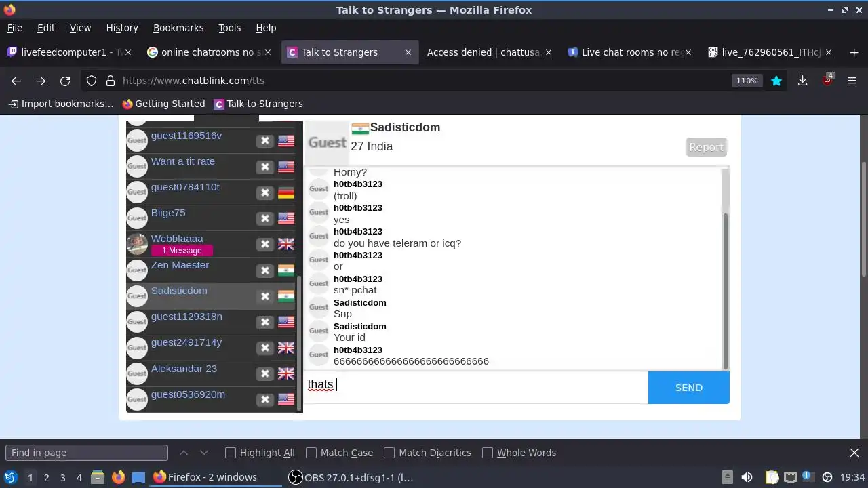Open the Firefox hamburger application menu

tap(852, 81)
